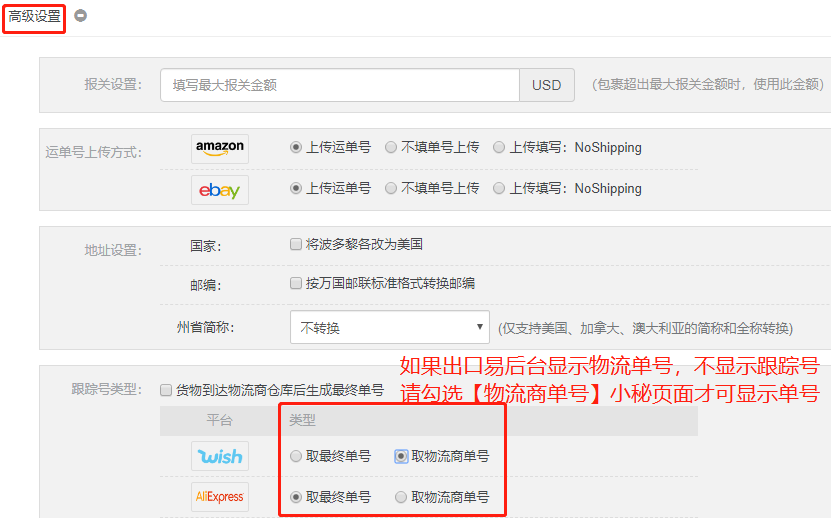Select 取最终单号 for AliExpress
The width and height of the screenshot is (831, 518).
tap(296, 497)
